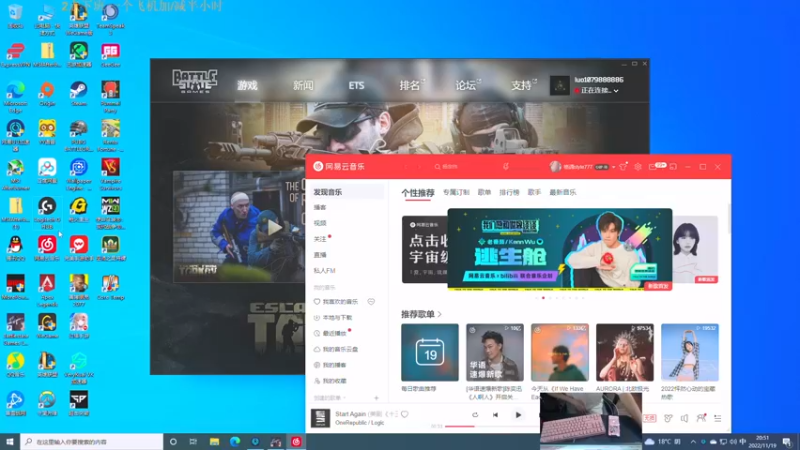
Task: Select 个性推荐 tab
Action: [x=418, y=193]
